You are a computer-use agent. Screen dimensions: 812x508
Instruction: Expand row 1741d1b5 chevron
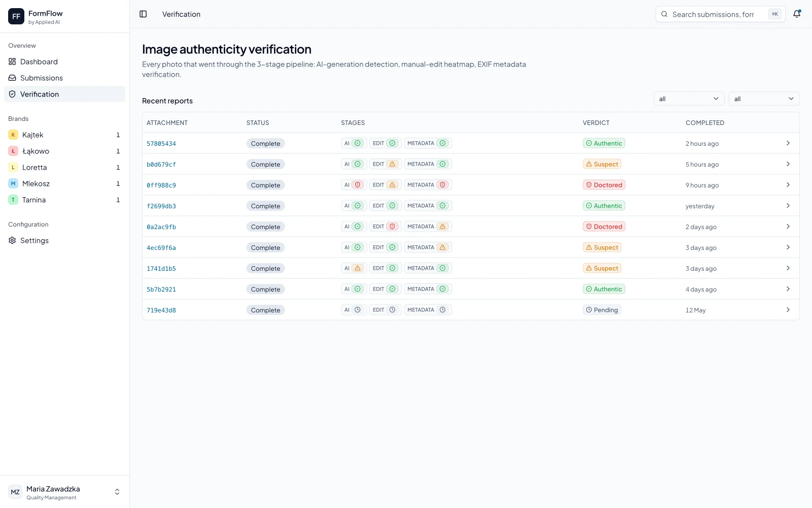[788, 268]
